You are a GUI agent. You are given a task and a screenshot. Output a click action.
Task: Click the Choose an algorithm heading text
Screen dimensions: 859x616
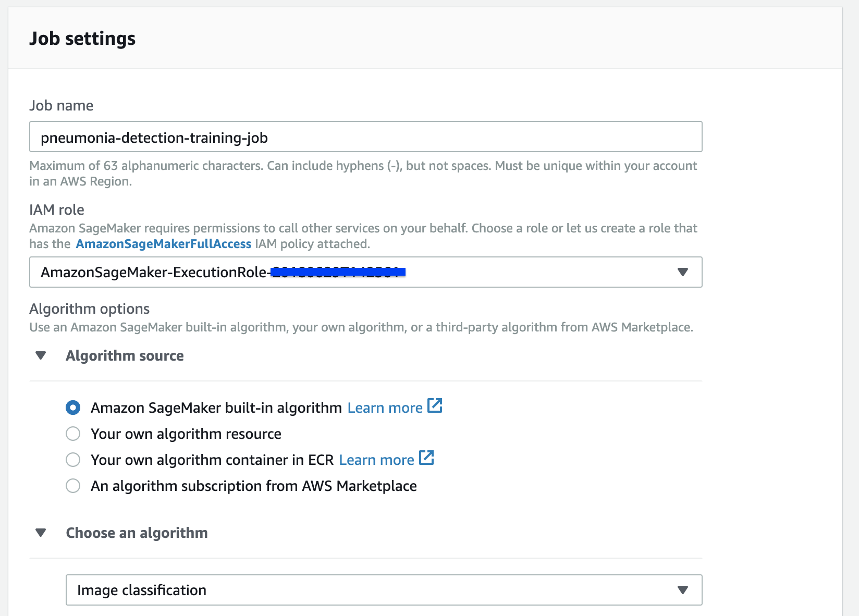coord(137,533)
